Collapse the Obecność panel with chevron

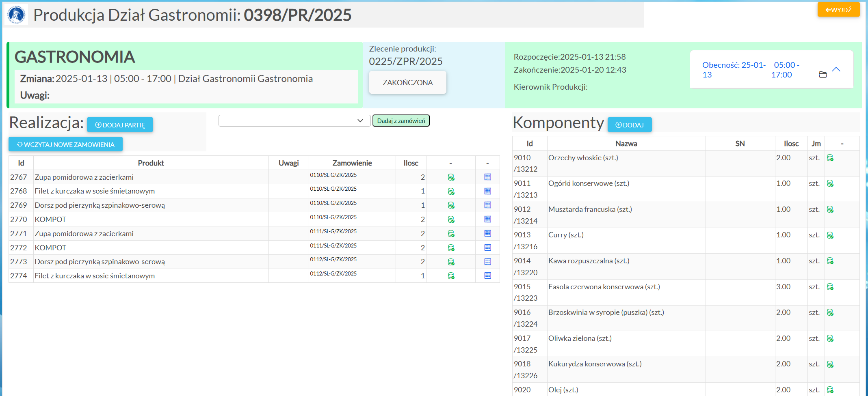[836, 69]
